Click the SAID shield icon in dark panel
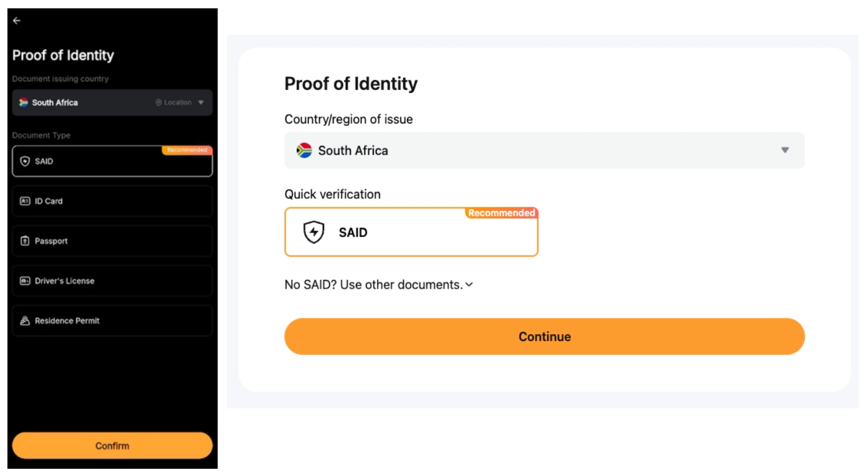 25,161
